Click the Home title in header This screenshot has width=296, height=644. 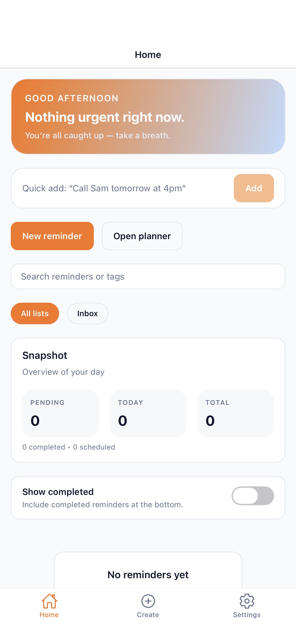pyautogui.click(x=148, y=55)
